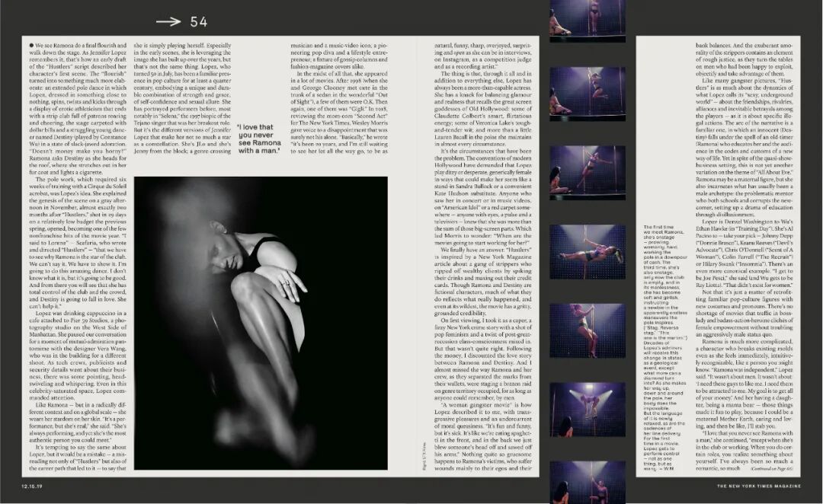Click the page number 54
The height and width of the screenshot is (504, 823).
199,22
